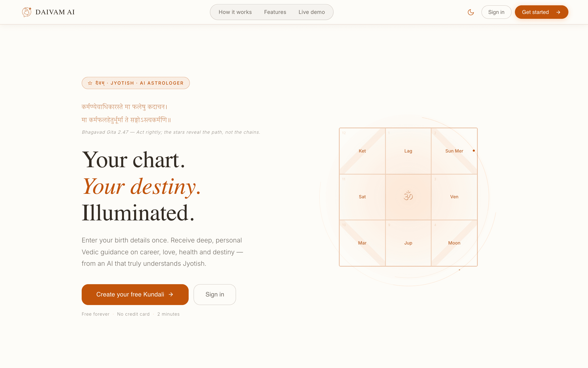This screenshot has height=368, width=588.
Task: Click the star icon in the Jyotish badge
Action: pyautogui.click(x=90, y=83)
